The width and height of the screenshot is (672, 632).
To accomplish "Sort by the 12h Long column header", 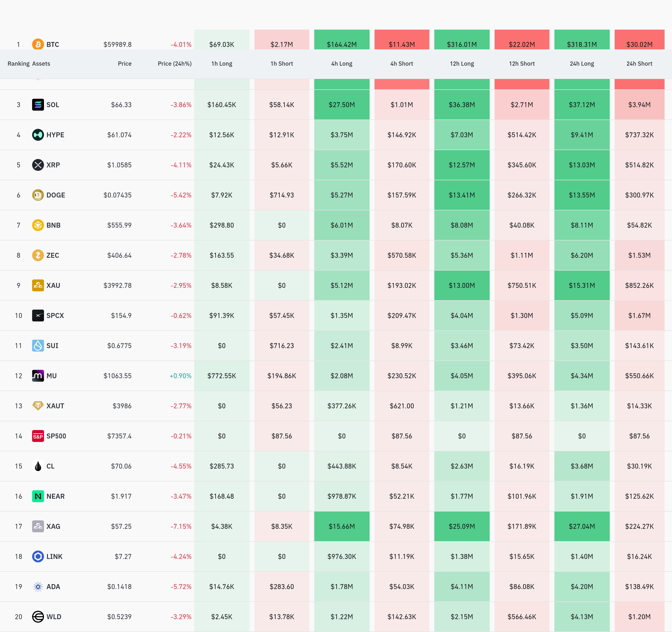I will pos(462,63).
